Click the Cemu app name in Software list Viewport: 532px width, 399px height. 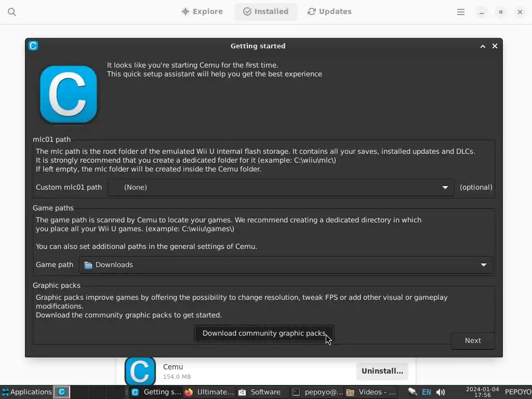(x=172, y=367)
